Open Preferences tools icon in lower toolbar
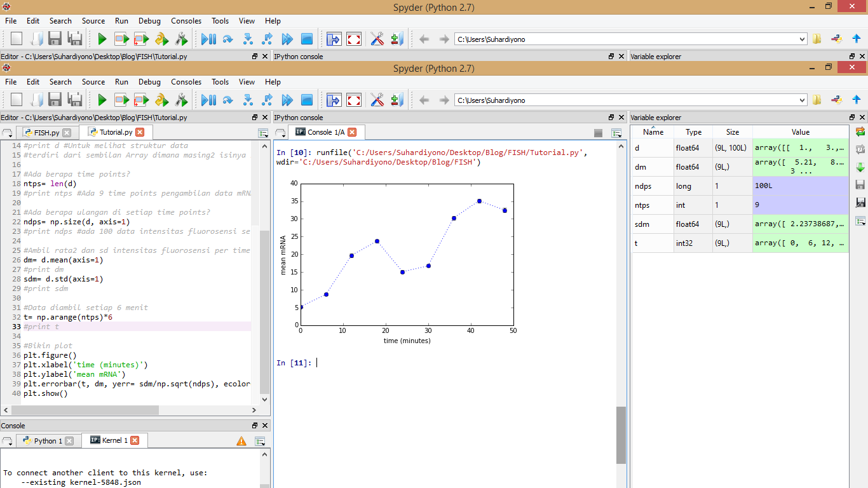The height and width of the screenshot is (488, 868). click(x=377, y=100)
